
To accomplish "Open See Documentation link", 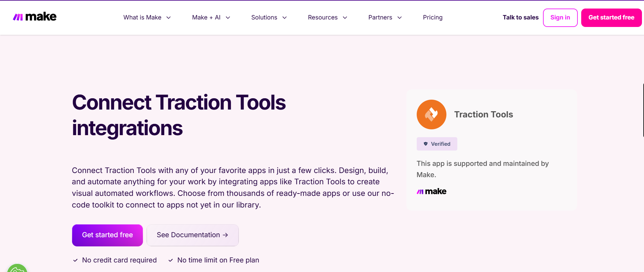I will [x=192, y=235].
